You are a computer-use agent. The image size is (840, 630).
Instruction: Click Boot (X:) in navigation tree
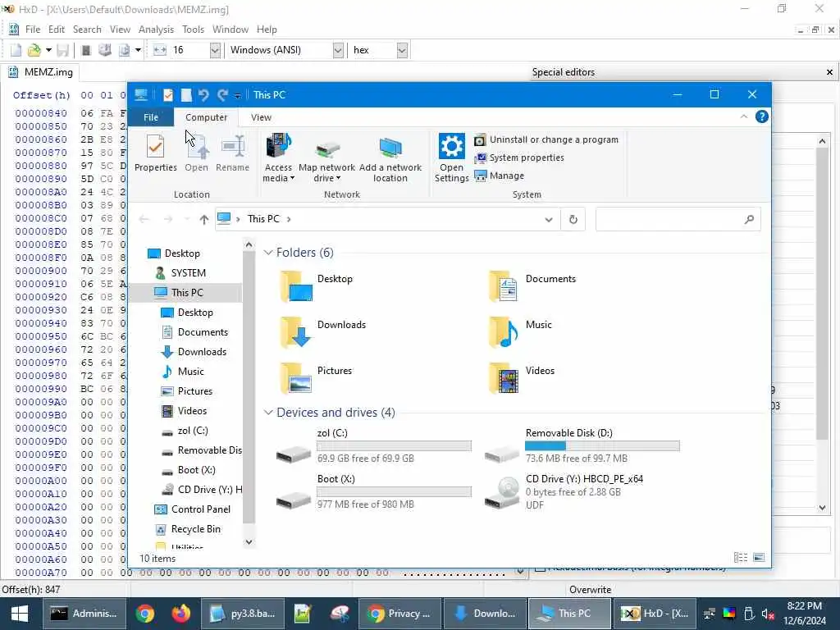tap(196, 470)
